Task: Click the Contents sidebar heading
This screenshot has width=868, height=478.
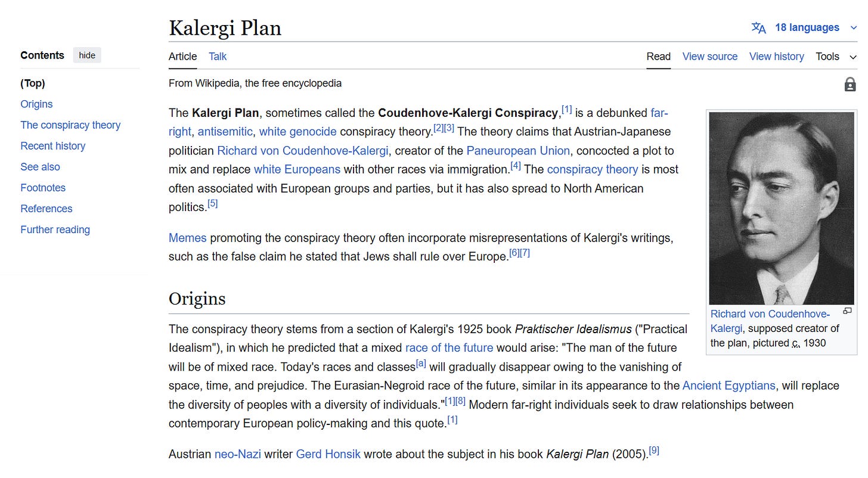Action: coord(42,55)
